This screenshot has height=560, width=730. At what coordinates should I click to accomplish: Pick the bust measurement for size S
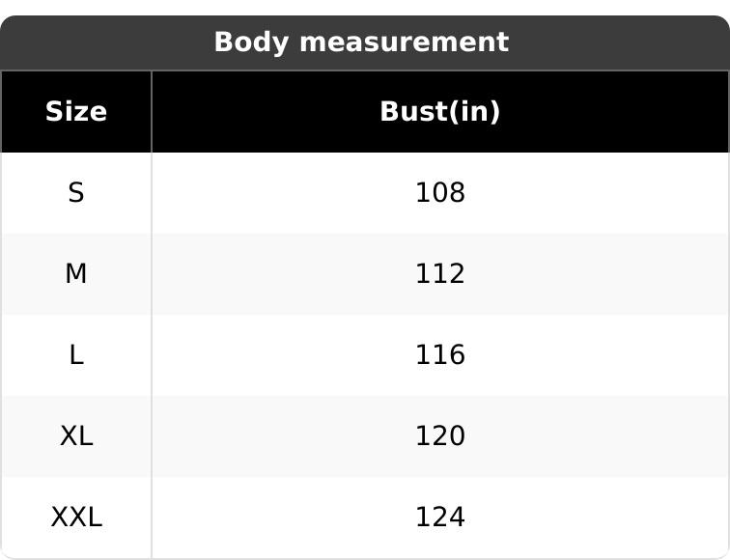point(439,193)
